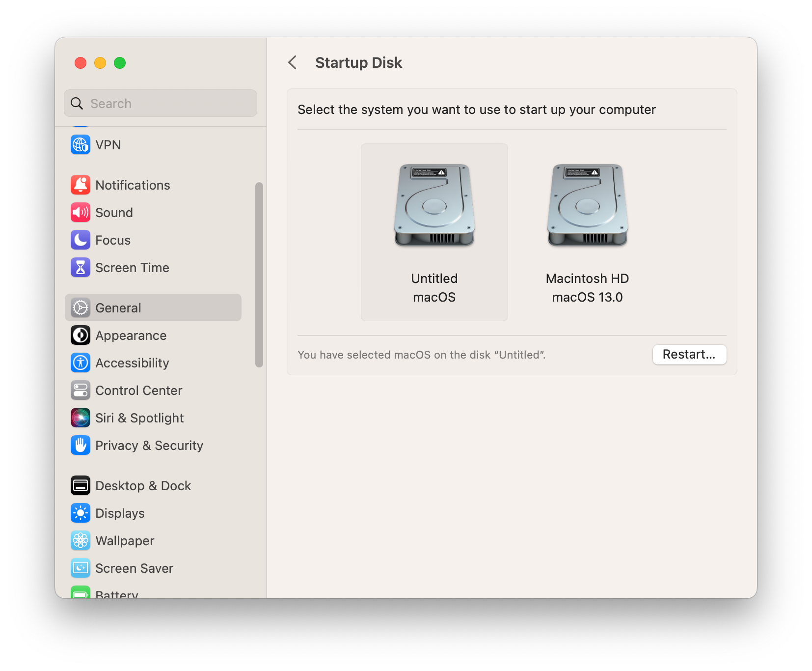Viewport: 812px width, 671px height.
Task: Click the Screen Saver icon
Action: pyautogui.click(x=81, y=568)
